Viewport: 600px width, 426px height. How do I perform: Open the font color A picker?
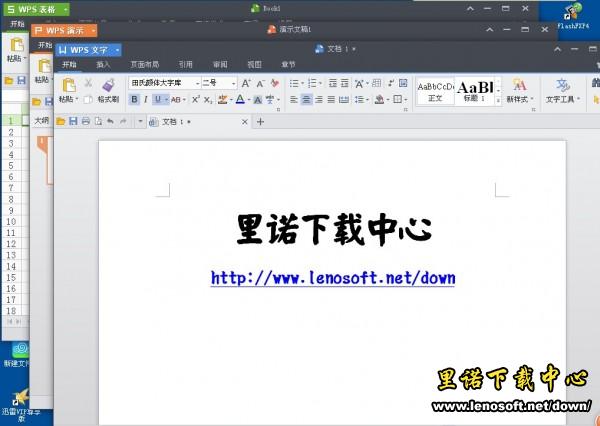coord(243,100)
